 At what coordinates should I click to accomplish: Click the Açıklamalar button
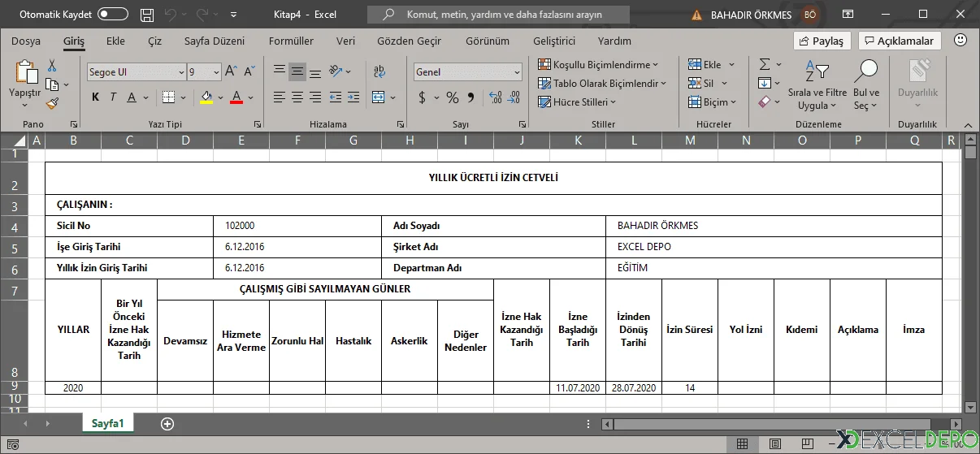[x=899, y=41]
